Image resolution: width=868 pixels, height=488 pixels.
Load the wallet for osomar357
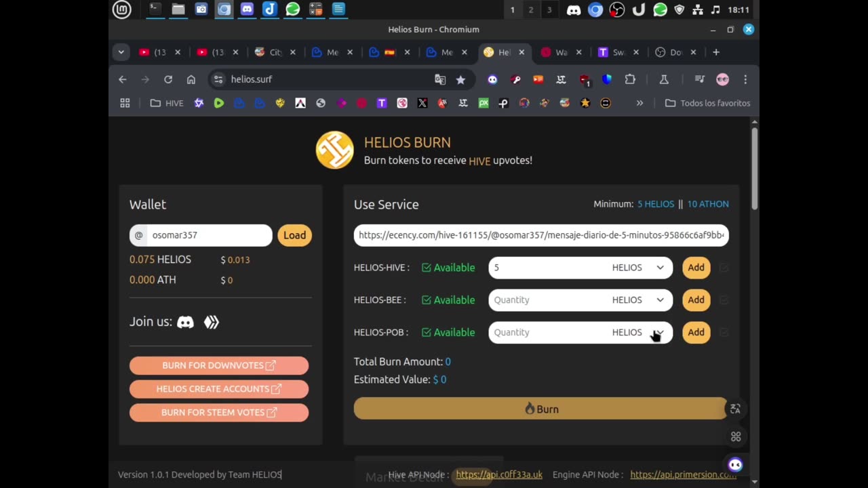pyautogui.click(x=294, y=235)
